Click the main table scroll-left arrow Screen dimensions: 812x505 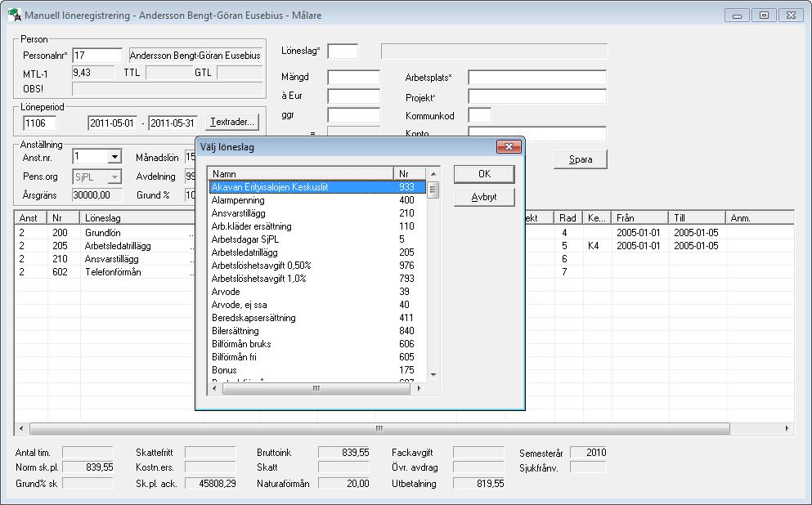(21, 428)
